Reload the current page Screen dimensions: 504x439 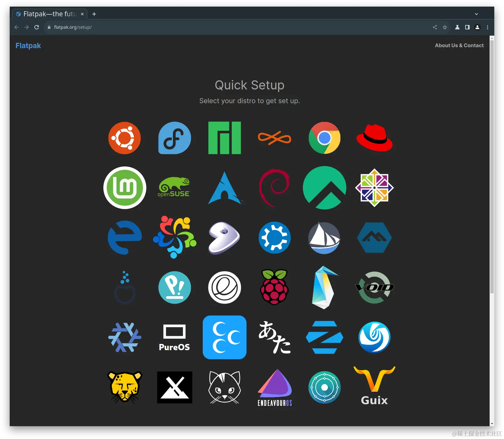(37, 27)
